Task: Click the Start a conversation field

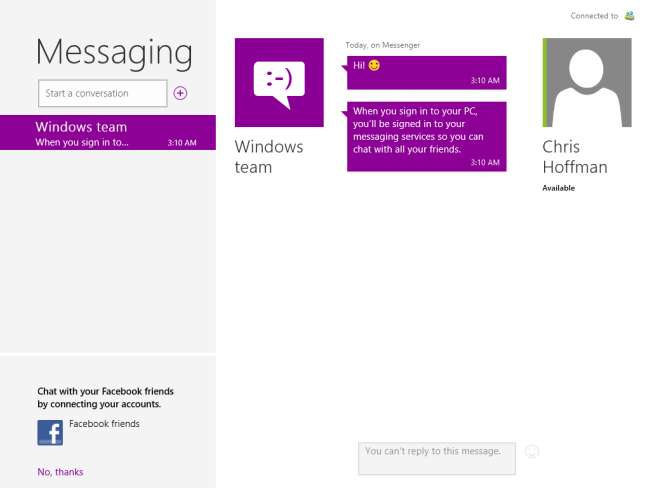Action: (103, 93)
